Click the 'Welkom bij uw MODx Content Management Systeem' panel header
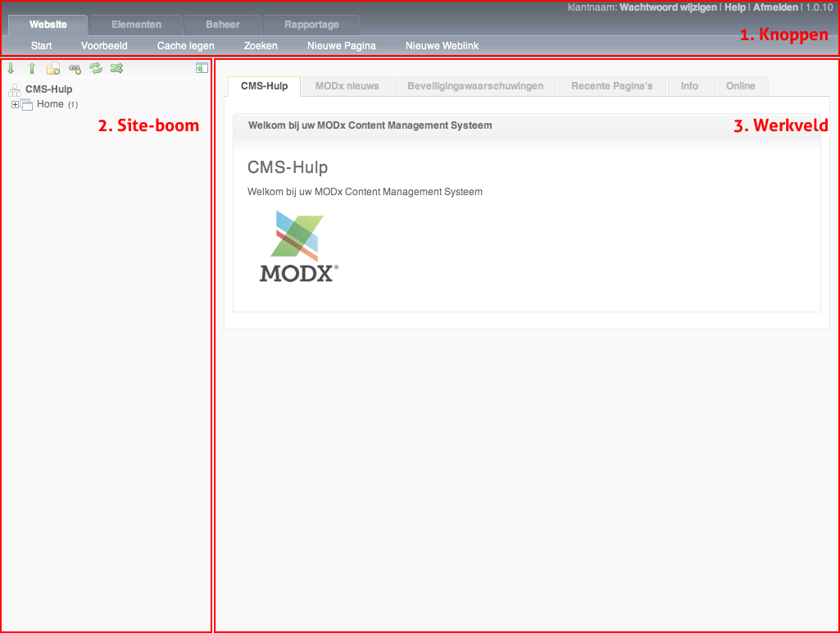Image resolution: width=840 pixels, height=633 pixels. point(527,125)
